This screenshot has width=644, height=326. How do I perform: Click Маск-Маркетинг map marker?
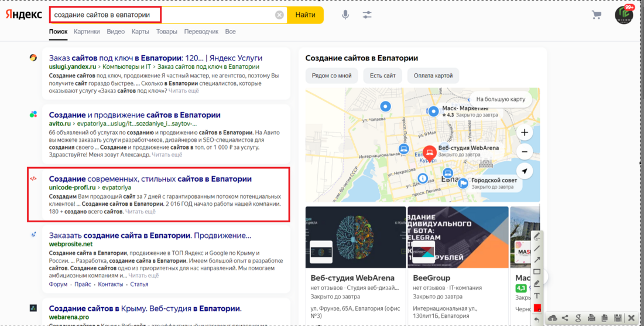(433, 111)
